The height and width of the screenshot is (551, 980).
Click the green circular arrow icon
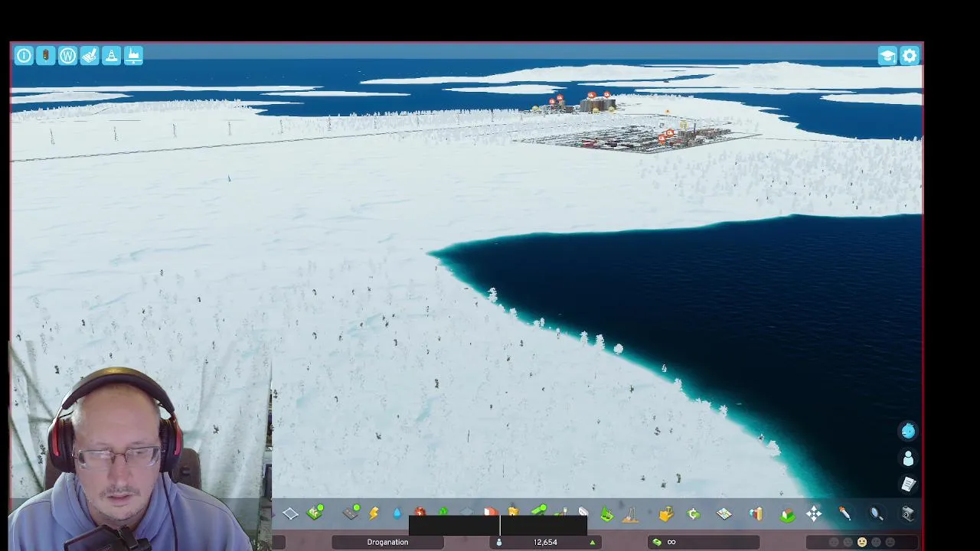pos(694,514)
